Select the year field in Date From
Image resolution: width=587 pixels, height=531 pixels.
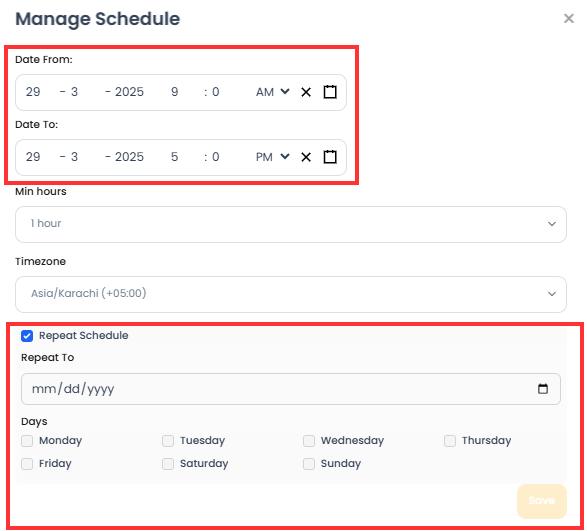(x=129, y=92)
